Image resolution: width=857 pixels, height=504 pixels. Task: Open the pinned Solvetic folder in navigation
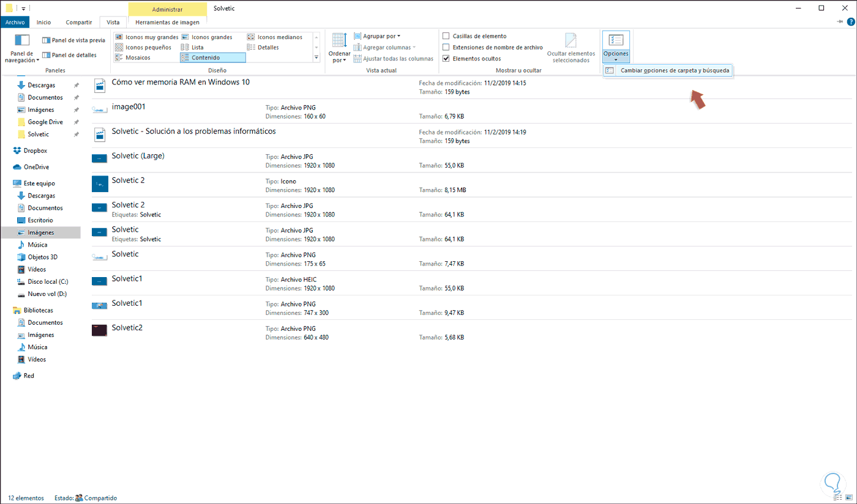click(x=38, y=135)
